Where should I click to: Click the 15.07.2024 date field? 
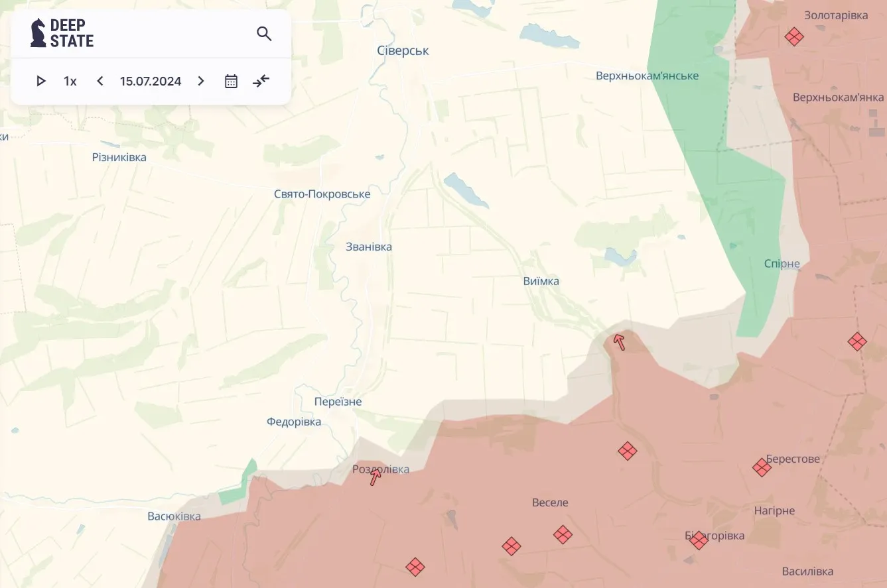tap(151, 81)
